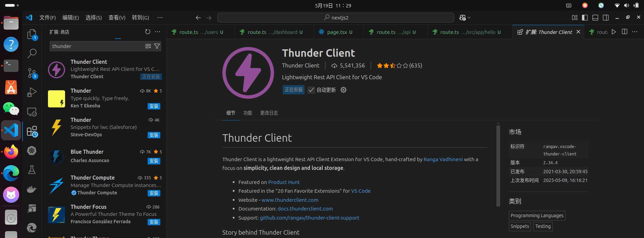644x238 pixels.
Task: Go forward in navigation history
Action: (209, 18)
